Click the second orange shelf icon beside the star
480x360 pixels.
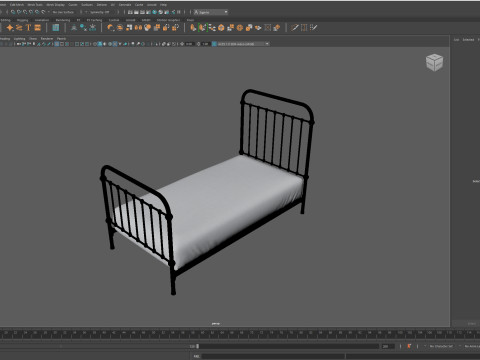point(19,28)
